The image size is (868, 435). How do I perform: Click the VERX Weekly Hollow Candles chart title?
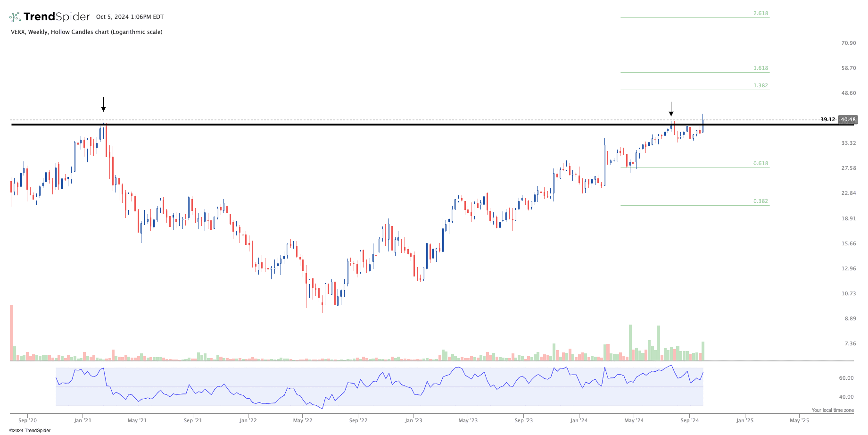[x=86, y=32]
